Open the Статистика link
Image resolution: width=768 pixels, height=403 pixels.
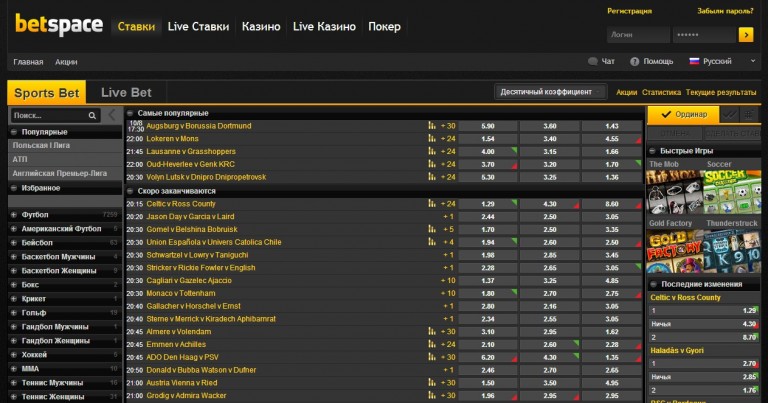click(661, 92)
